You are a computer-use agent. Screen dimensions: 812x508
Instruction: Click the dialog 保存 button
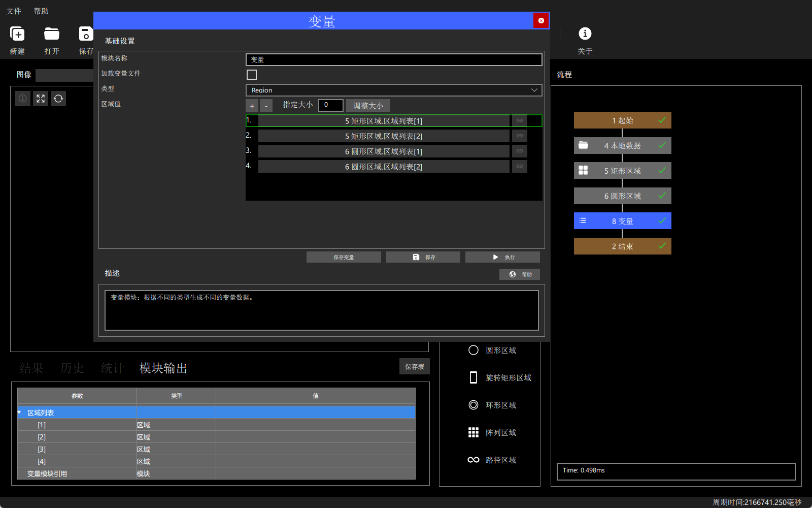[423, 257]
